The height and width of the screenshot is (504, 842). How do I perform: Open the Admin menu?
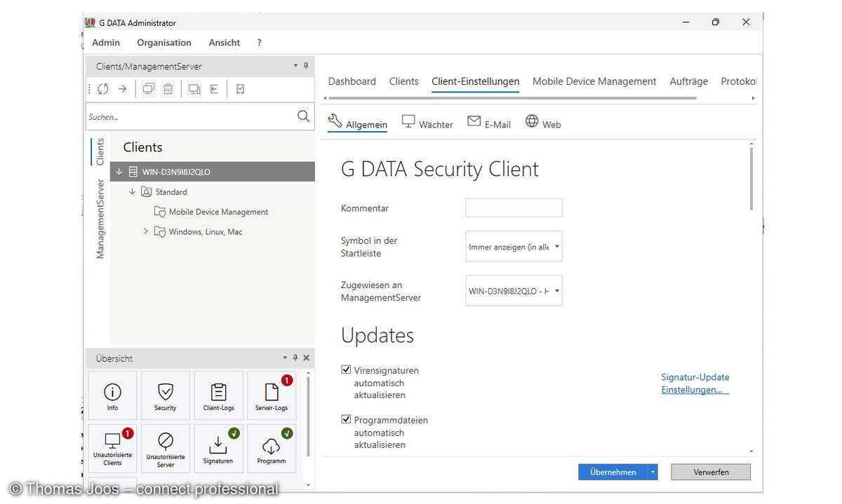click(106, 42)
